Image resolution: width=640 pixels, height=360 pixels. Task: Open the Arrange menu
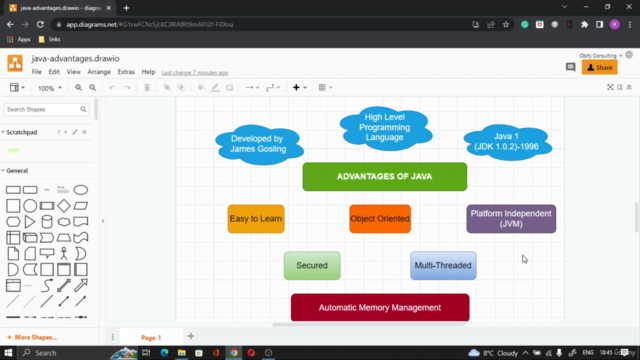pyautogui.click(x=99, y=72)
